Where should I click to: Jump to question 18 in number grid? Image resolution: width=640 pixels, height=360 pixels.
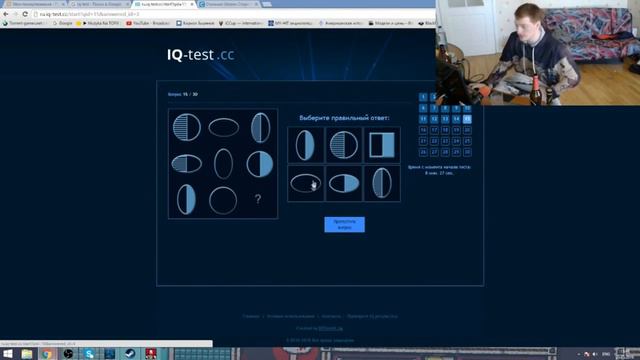click(x=445, y=130)
